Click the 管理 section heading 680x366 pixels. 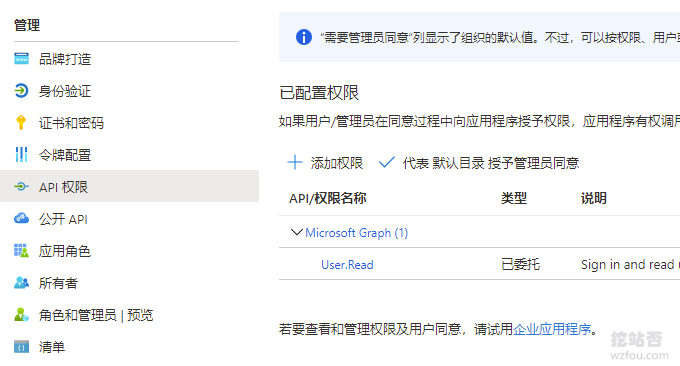[x=27, y=25]
